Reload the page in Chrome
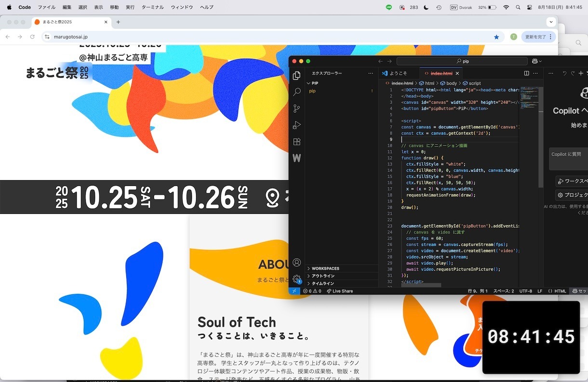Viewport: 588px width, 382px height. pyautogui.click(x=32, y=37)
